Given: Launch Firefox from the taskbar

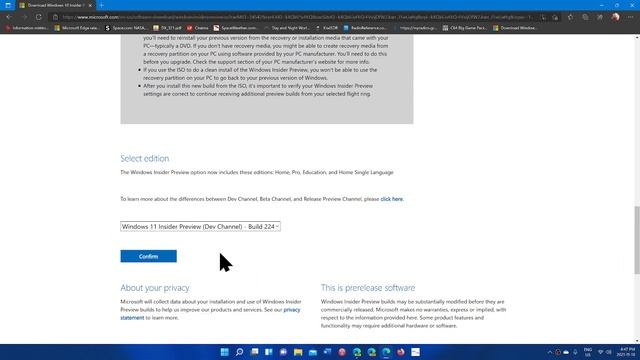Looking at the screenshot, I should coord(401,352).
